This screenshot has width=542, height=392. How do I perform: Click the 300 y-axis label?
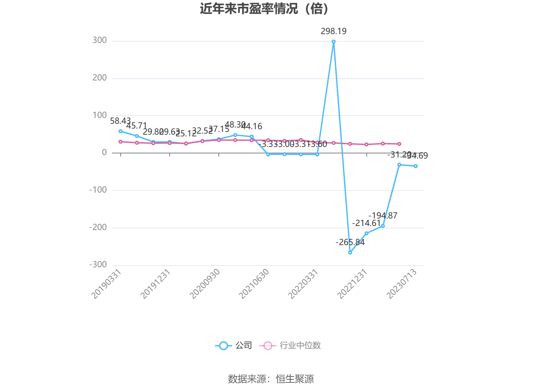pos(100,41)
